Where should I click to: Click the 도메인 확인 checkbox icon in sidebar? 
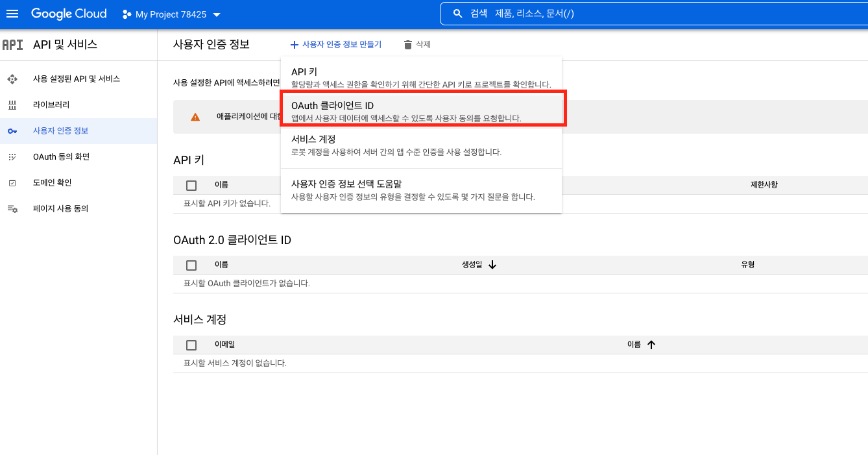pos(12,183)
